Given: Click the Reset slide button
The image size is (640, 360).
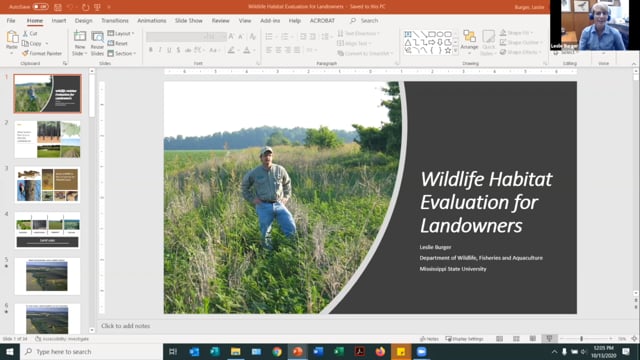Looking at the screenshot, I should click(118, 43).
